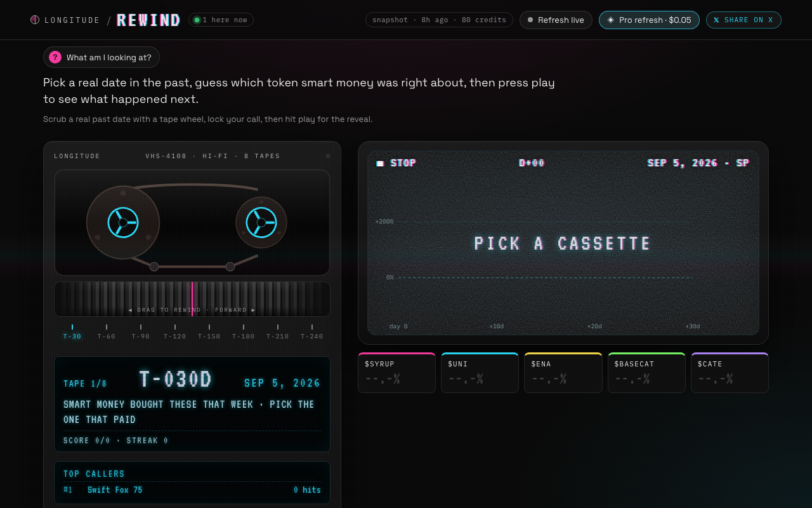Open Swift Fox 75 top caller entry
The height and width of the screenshot is (508, 812).
[192, 490]
